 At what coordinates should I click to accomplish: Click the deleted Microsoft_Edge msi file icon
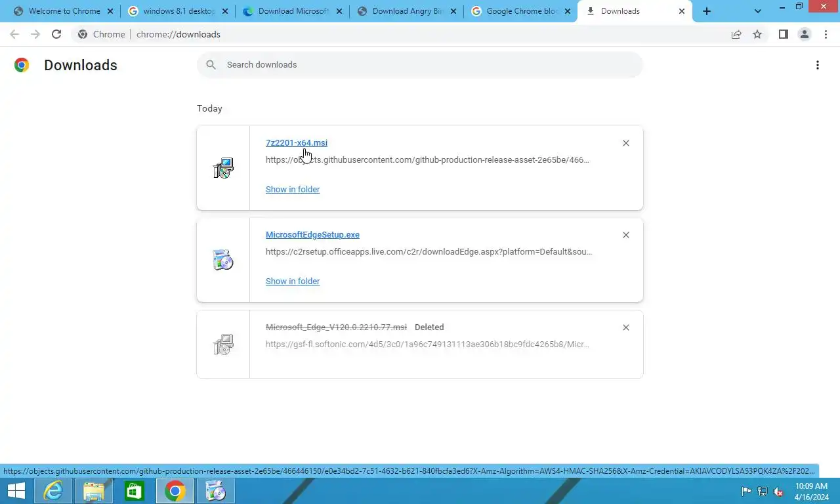(223, 345)
